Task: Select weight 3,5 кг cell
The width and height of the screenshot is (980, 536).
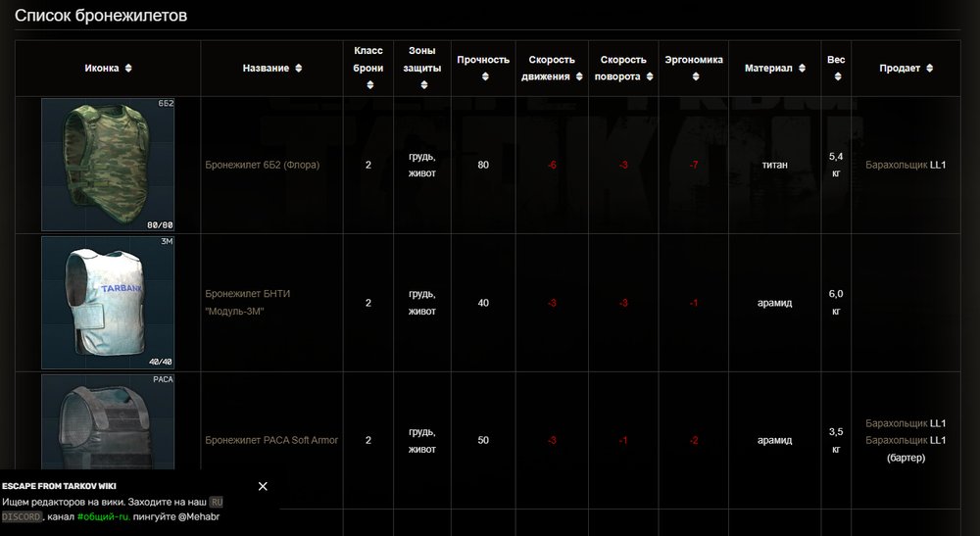Action: coord(836,440)
